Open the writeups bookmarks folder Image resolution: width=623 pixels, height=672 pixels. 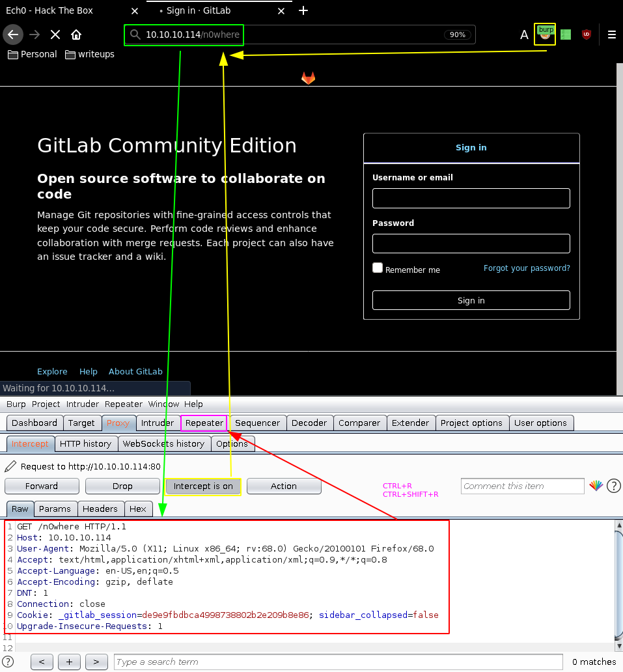(x=90, y=55)
